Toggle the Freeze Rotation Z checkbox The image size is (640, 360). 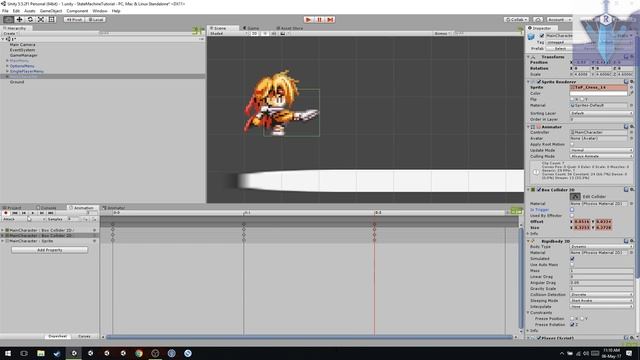tap(572, 324)
